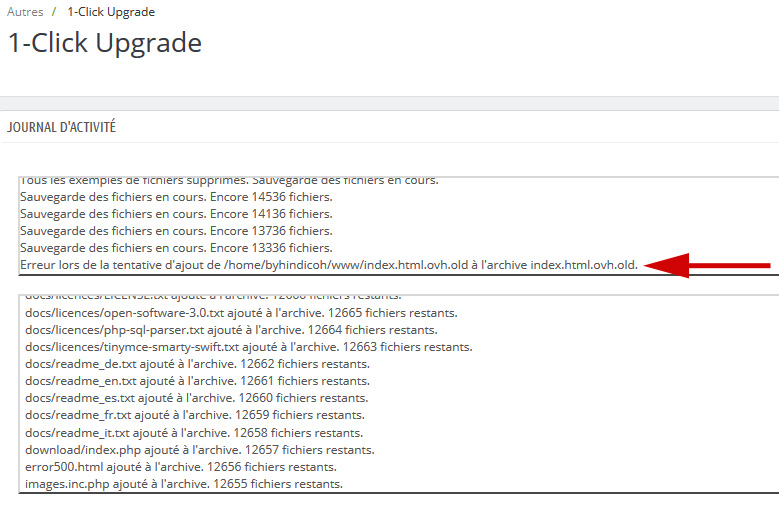Click the tinymce-smarty-swift.txt log entry
The height and width of the screenshot is (511, 779).
tap(248, 347)
